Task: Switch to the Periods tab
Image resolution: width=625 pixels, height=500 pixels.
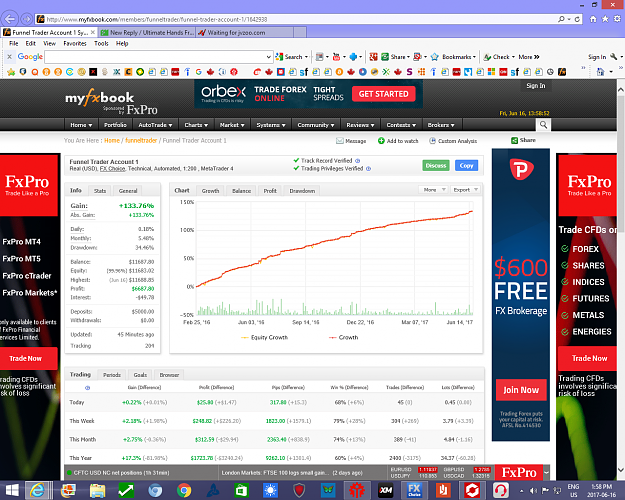Action: [112, 375]
